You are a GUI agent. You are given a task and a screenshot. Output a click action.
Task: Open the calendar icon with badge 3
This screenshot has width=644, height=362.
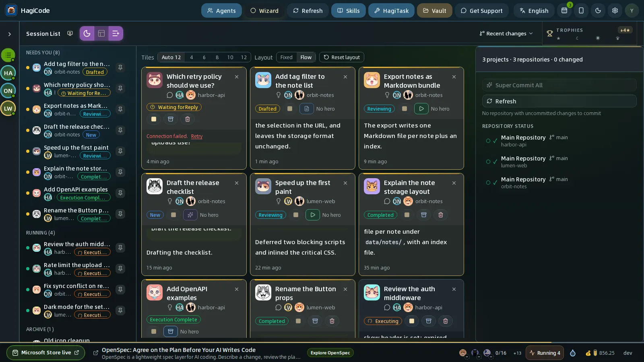[564, 10]
